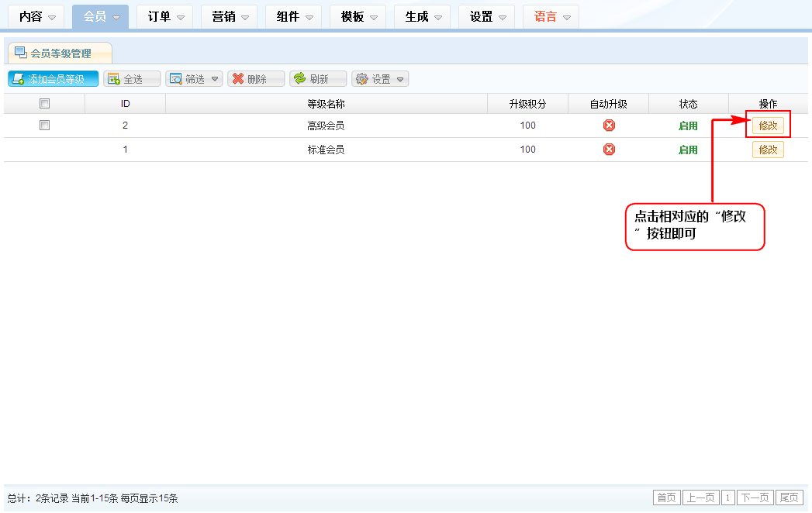
Task: Open the 订单 menu
Action: point(164,16)
